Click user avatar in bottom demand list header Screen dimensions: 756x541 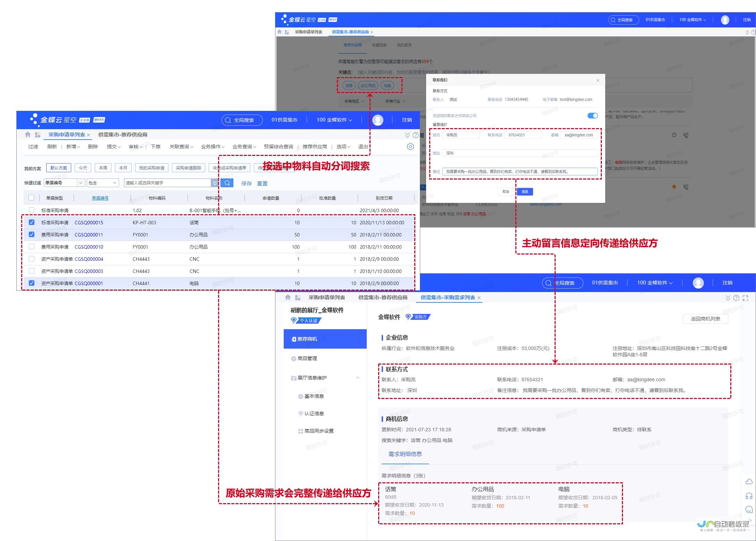click(x=698, y=283)
